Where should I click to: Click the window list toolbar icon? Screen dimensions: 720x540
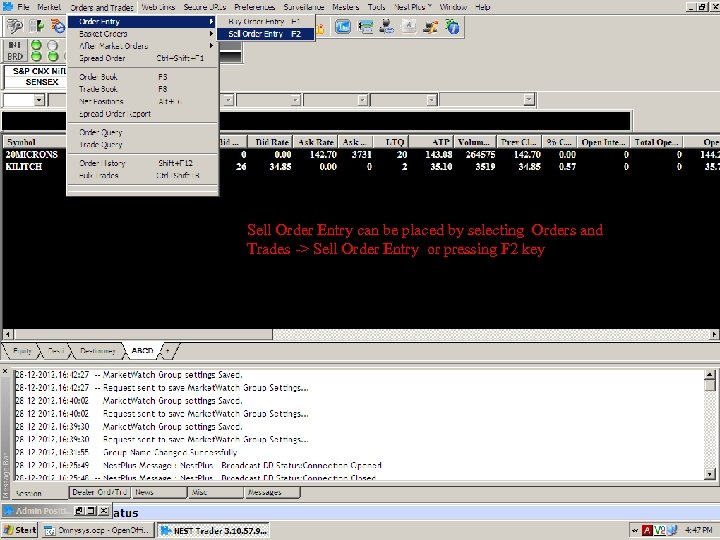[x=366, y=27]
